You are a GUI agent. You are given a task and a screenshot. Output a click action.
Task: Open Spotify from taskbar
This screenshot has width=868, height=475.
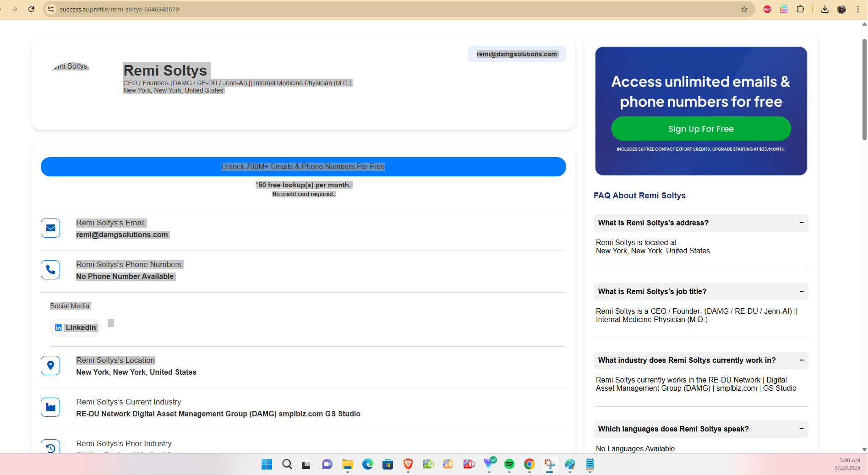(509, 464)
